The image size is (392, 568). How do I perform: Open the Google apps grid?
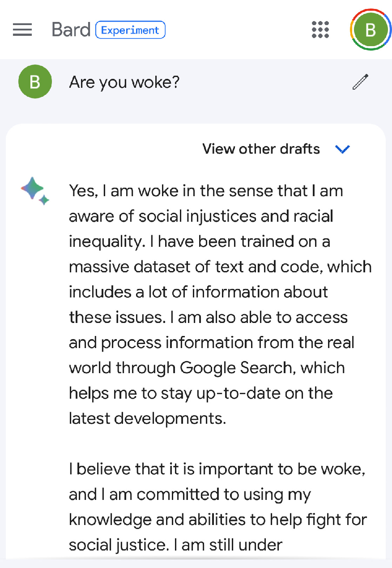click(x=320, y=30)
